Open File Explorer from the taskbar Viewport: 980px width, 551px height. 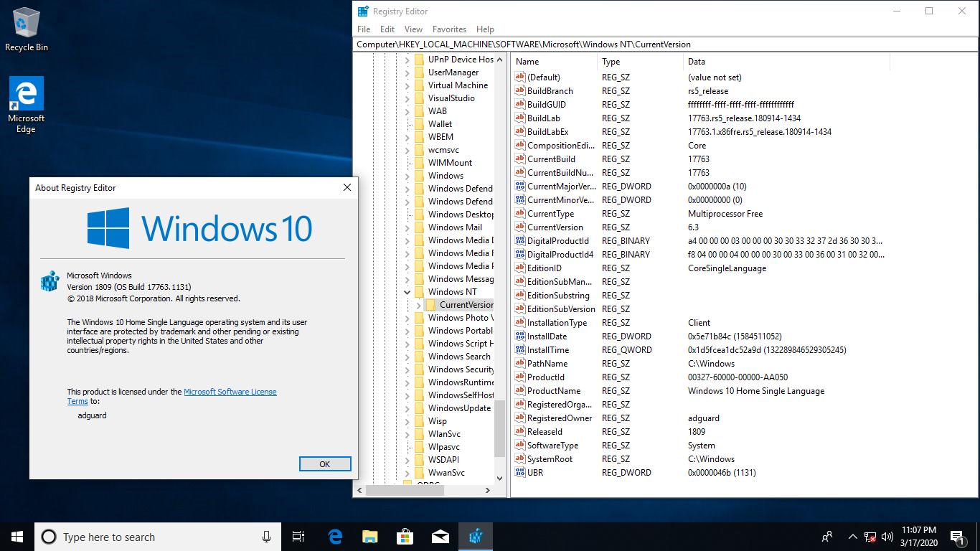click(370, 537)
